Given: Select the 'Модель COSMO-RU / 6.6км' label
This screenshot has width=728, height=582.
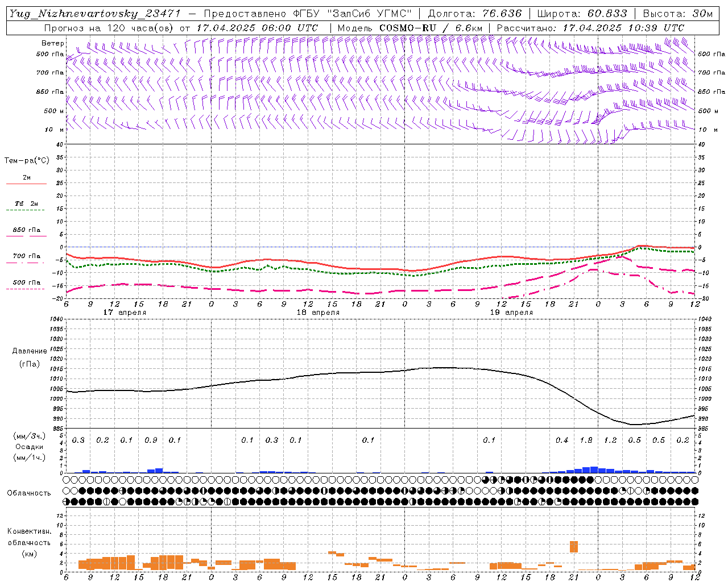Looking at the screenshot, I should tap(409, 28).
